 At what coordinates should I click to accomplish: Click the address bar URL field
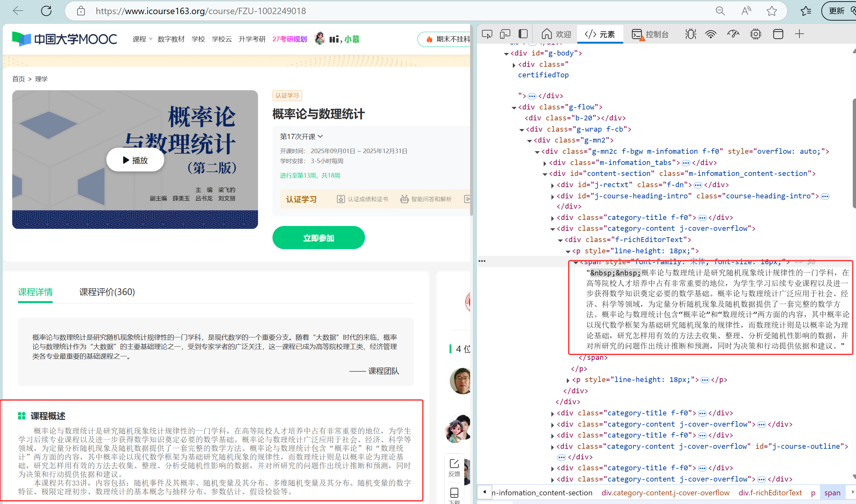click(x=201, y=11)
